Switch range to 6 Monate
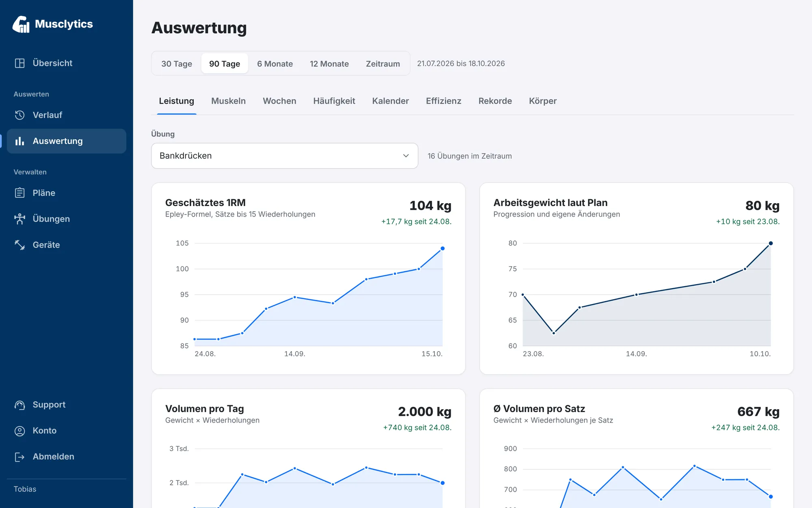 (275, 63)
